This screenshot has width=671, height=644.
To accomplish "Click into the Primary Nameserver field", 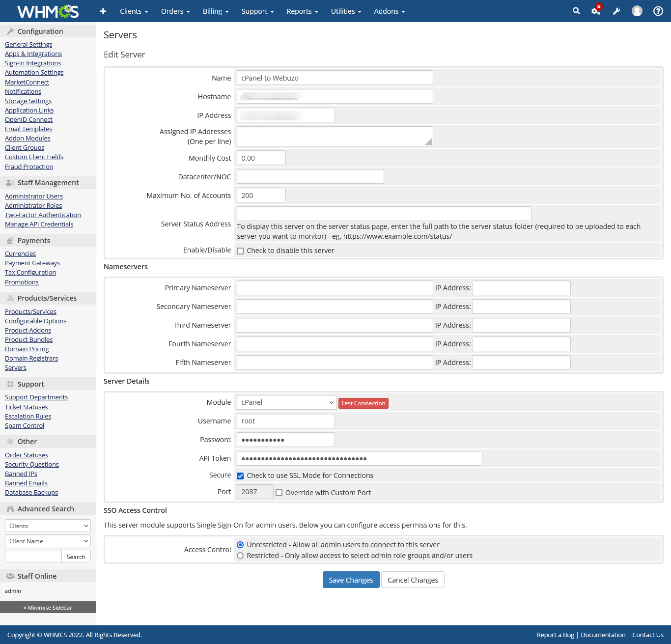I will pos(335,288).
